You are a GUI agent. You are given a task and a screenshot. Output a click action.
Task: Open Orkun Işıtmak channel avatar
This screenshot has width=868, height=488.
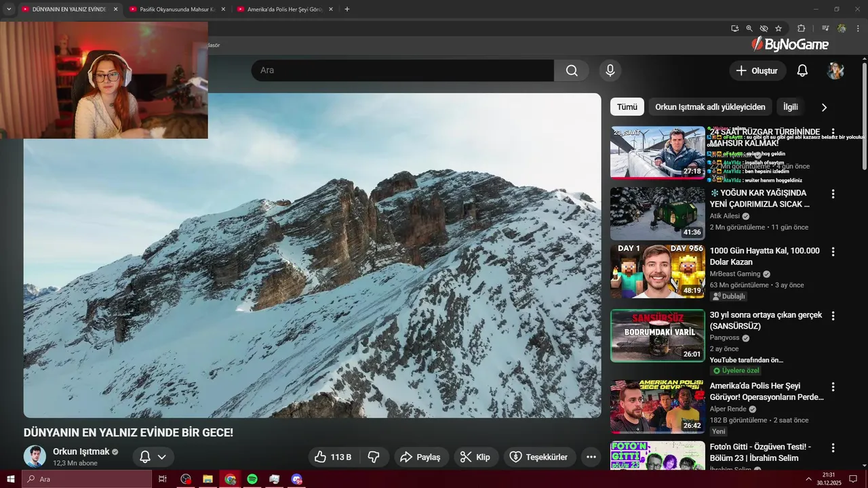pyautogui.click(x=35, y=456)
